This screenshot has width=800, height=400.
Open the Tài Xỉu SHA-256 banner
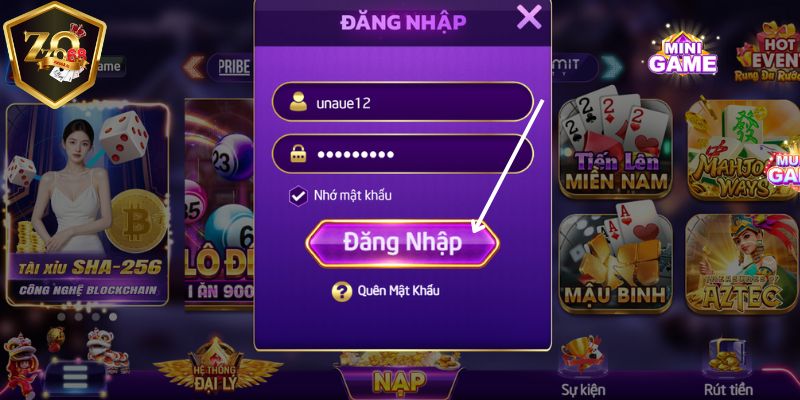point(87,205)
